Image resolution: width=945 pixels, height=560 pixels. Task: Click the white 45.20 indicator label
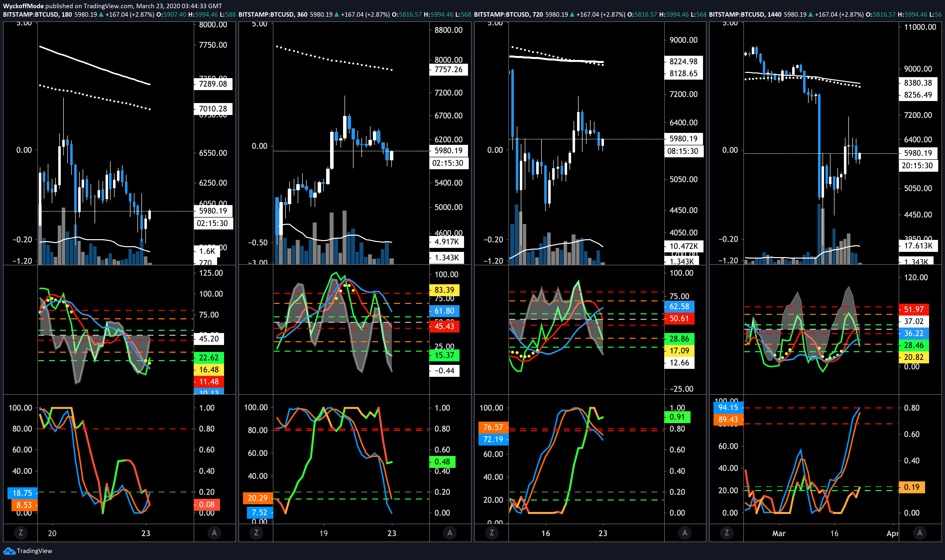[x=209, y=338]
